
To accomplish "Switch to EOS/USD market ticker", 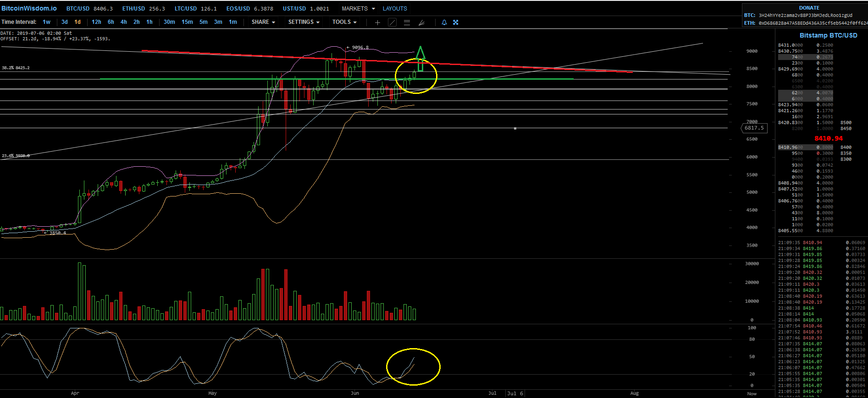I will coord(250,9).
